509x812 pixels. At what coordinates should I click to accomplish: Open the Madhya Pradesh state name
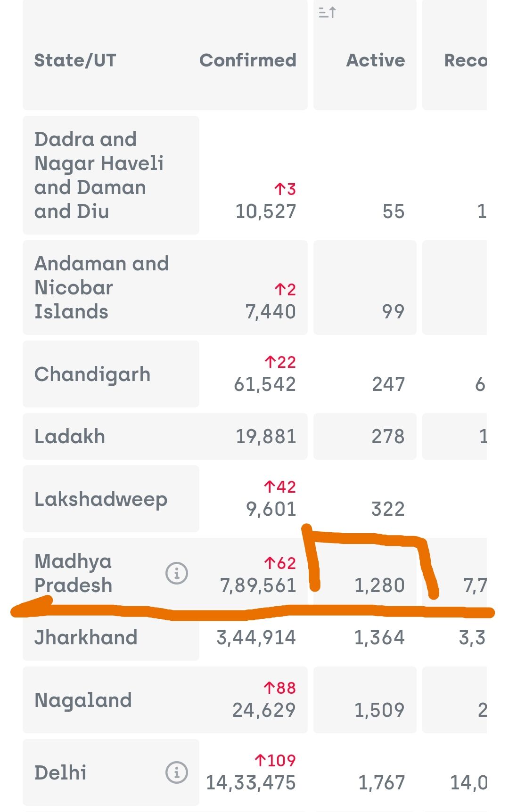[74, 573]
